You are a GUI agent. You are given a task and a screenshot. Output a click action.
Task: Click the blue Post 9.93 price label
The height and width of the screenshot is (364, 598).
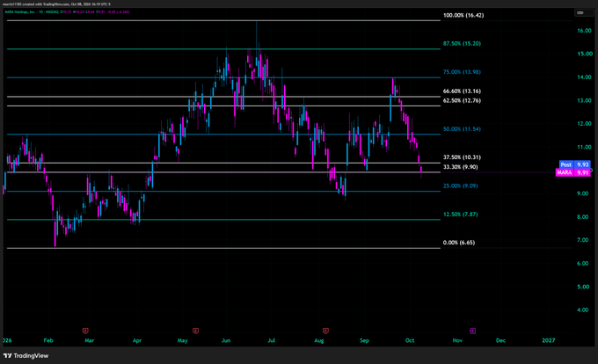pos(575,164)
